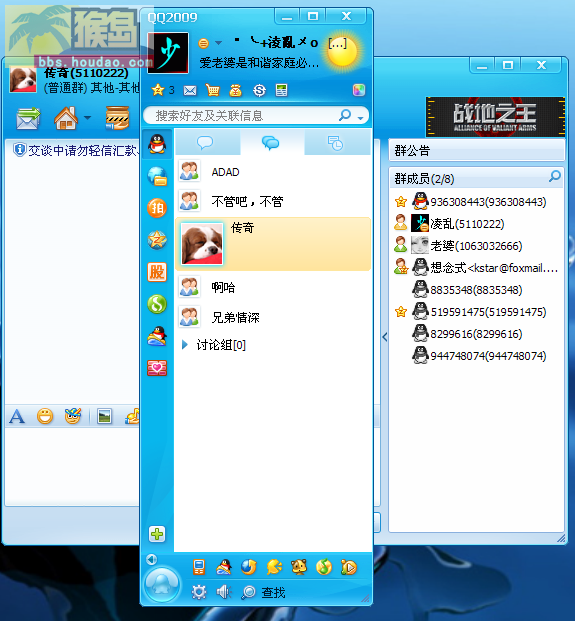Select member 凌乱(5110222)

(477, 224)
